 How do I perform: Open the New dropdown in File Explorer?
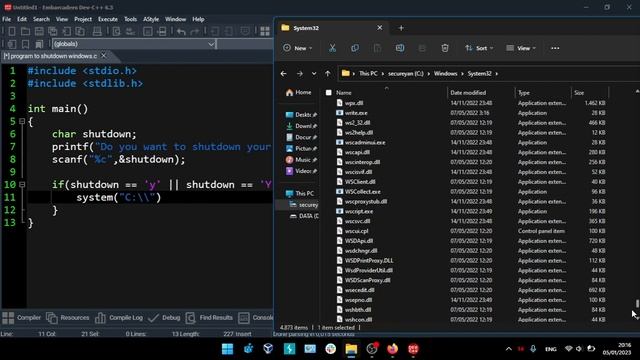[x=298, y=48]
